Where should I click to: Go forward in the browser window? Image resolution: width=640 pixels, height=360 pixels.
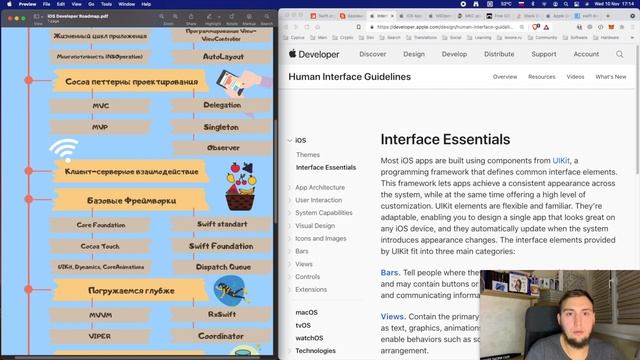pyautogui.click(x=296, y=27)
